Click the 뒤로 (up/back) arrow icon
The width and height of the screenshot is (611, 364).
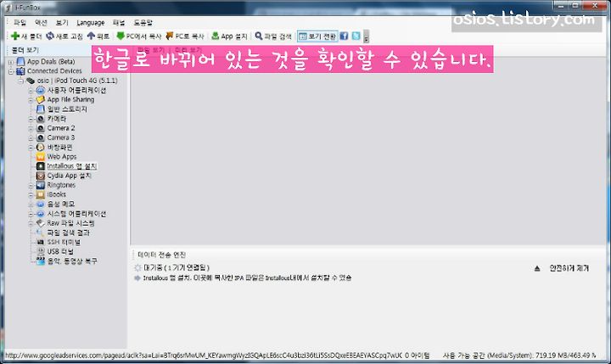(x=91, y=36)
